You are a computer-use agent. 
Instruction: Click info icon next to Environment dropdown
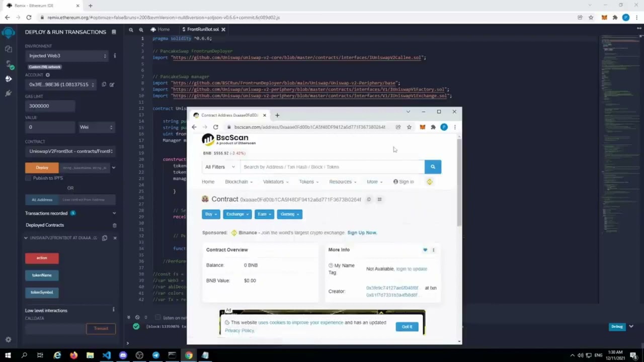pos(115,55)
